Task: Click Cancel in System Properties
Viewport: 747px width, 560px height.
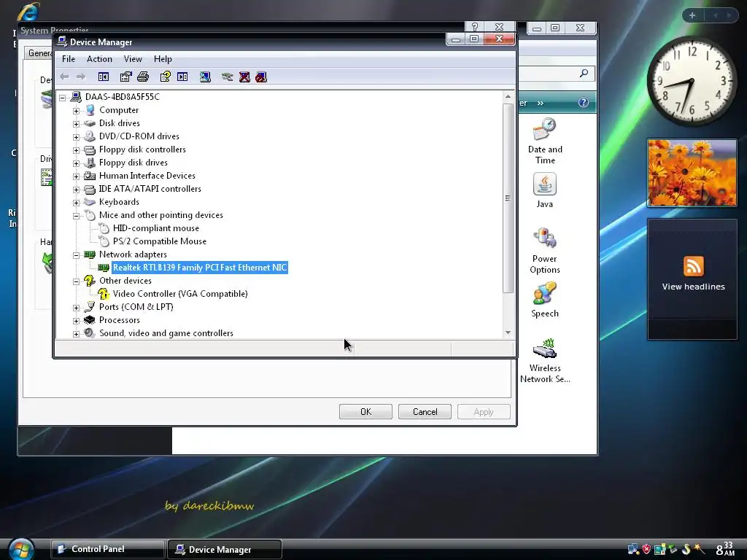Action: click(425, 412)
